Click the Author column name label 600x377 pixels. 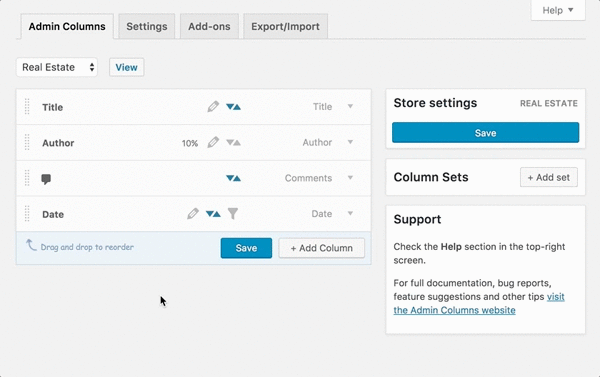pyautogui.click(x=58, y=143)
